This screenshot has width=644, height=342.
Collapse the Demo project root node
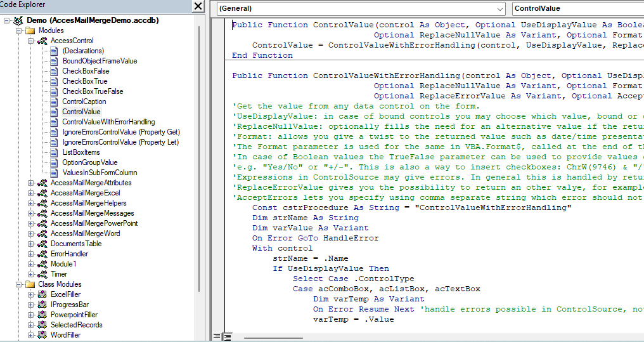(6, 20)
